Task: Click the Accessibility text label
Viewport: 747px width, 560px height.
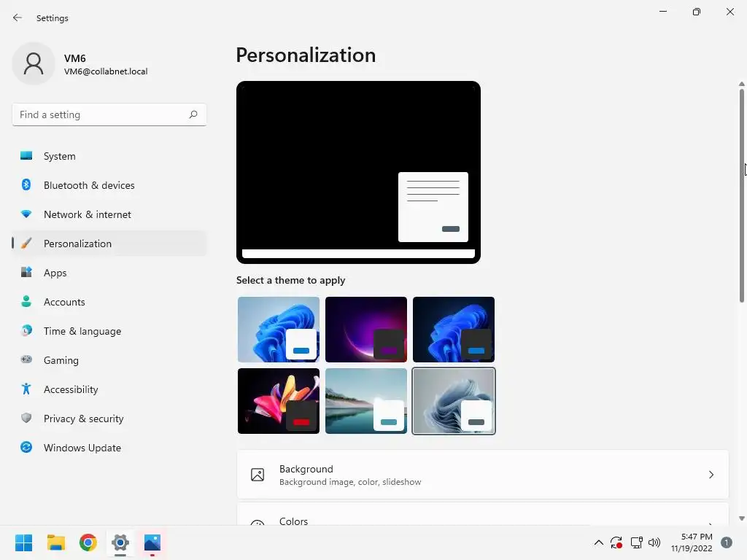Action: click(71, 389)
